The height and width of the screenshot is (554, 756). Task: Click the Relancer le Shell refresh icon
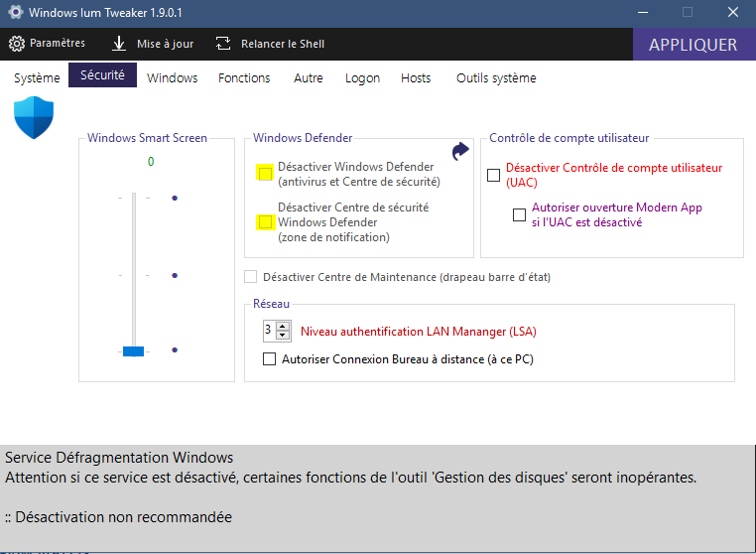223,44
